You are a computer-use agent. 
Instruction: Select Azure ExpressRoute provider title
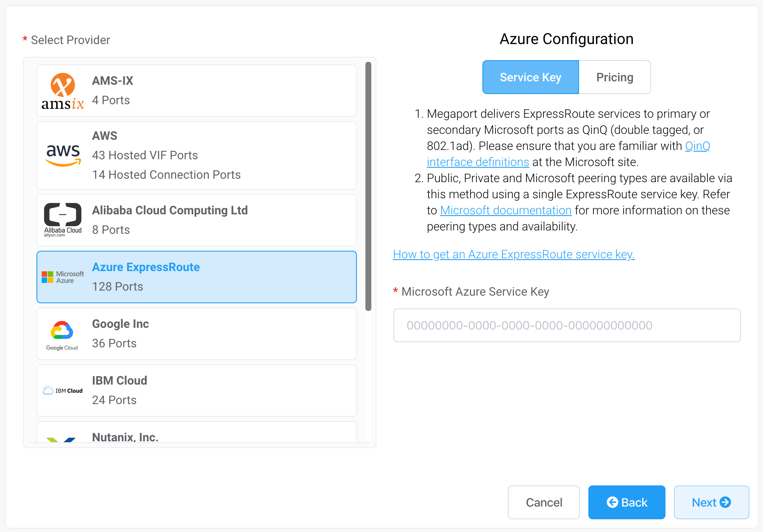coord(146,267)
